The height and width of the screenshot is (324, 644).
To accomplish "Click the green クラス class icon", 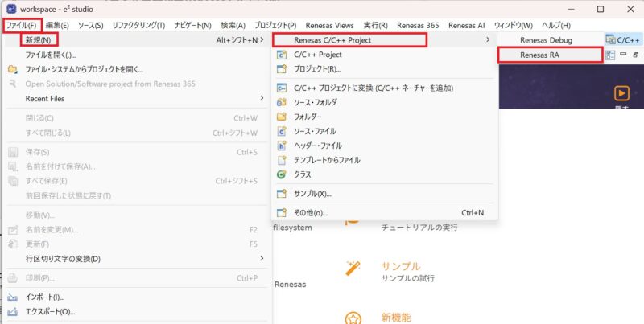I will 282,174.
